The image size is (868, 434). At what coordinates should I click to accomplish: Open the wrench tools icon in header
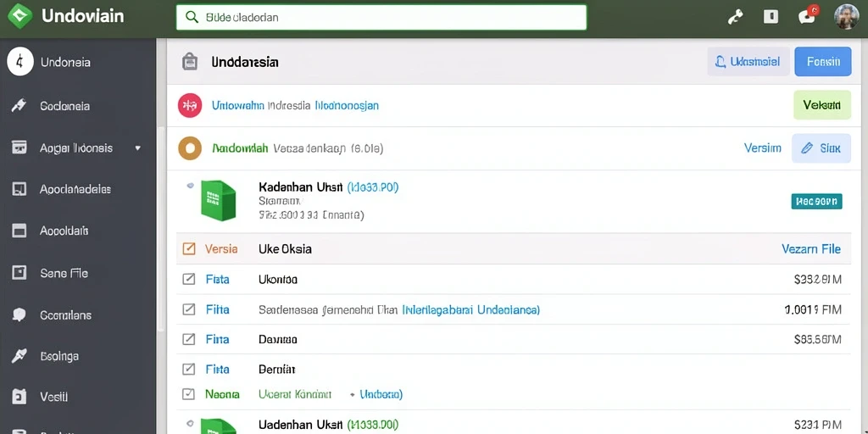[x=735, y=17]
